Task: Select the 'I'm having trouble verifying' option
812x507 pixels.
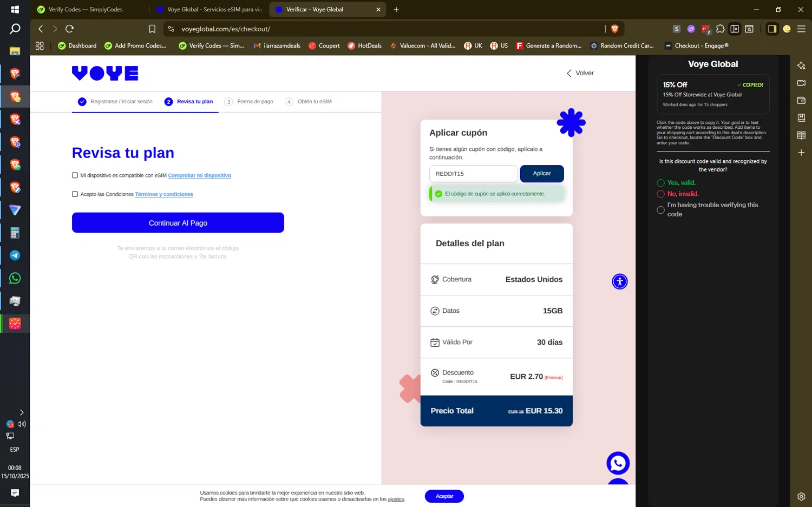Action: [660, 210]
